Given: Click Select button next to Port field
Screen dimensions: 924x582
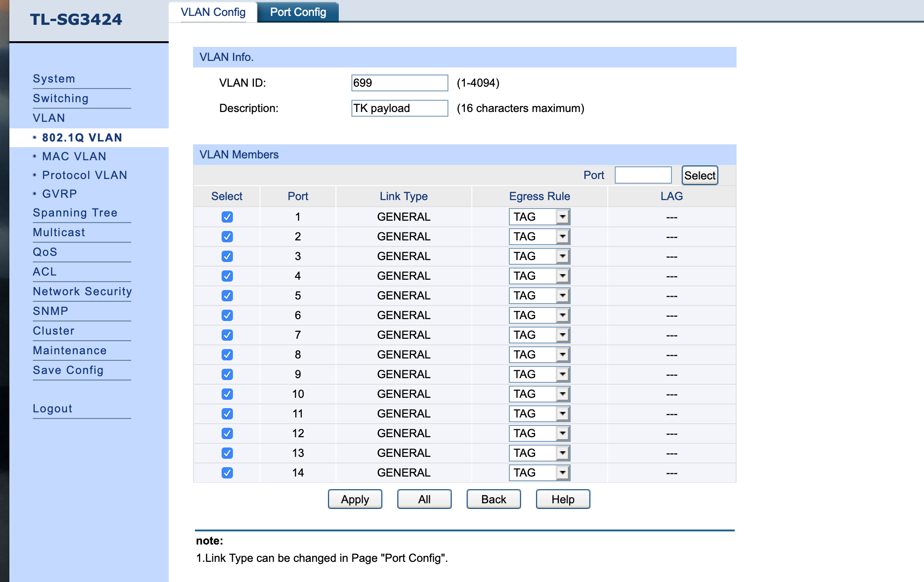Looking at the screenshot, I should tap(700, 176).
